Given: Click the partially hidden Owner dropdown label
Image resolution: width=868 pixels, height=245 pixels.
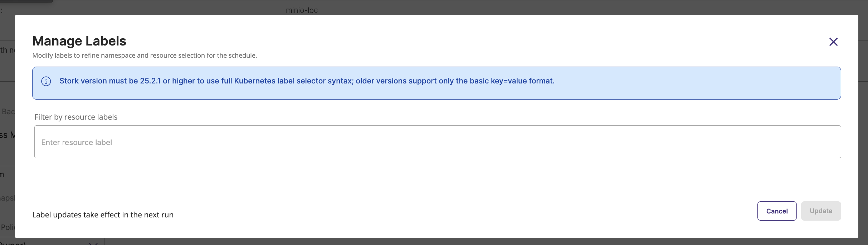Looking at the screenshot, I should [13, 243].
